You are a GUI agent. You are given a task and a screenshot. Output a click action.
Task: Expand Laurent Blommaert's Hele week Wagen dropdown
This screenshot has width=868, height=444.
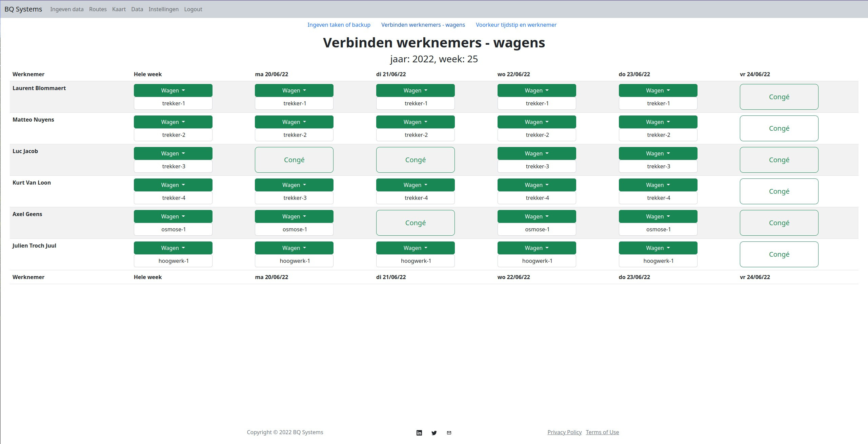coord(173,90)
